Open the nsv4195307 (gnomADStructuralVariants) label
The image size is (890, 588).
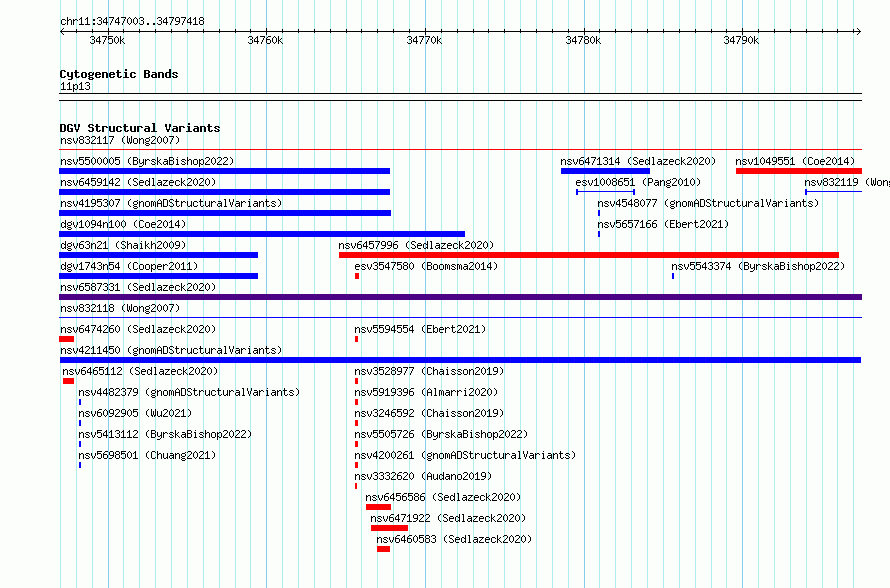[171, 203]
